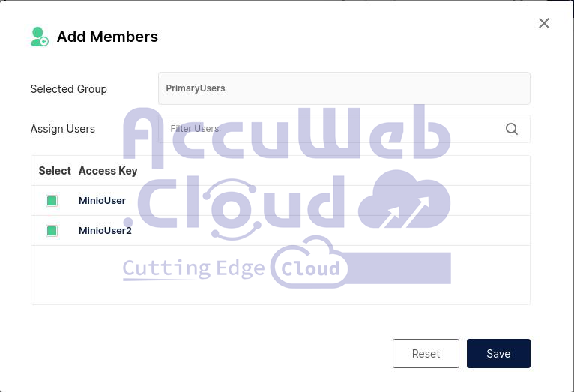Select the MinioUser2 access key name
Screen dimensions: 574x392
(x=105, y=231)
